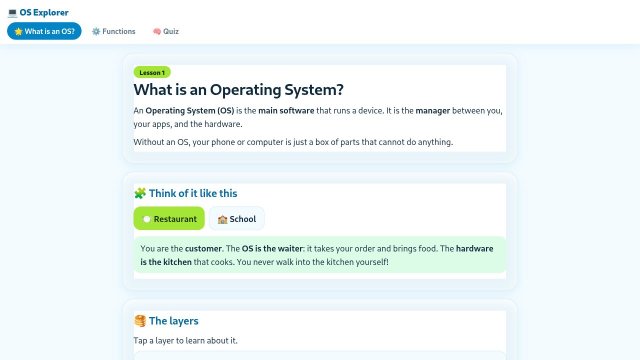Click the sentence starting Without an OS
The image size is (640, 360).
coord(293,142)
